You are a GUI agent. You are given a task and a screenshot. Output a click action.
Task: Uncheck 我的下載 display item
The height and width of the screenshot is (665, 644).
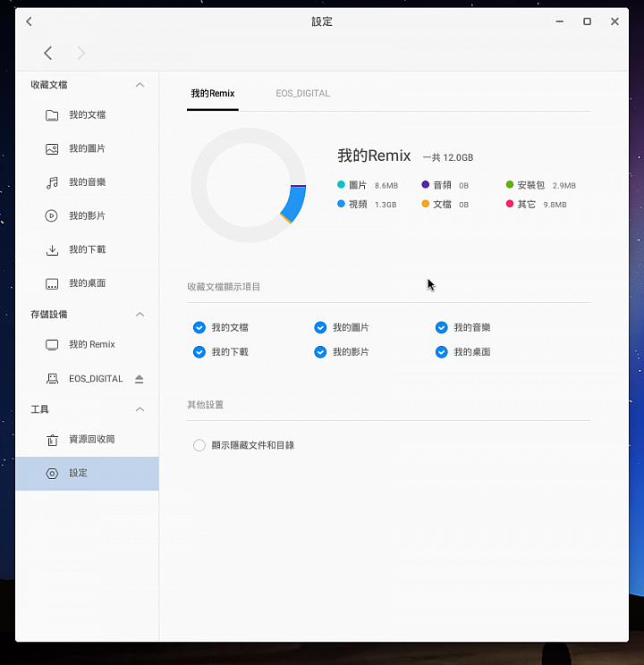coord(199,352)
